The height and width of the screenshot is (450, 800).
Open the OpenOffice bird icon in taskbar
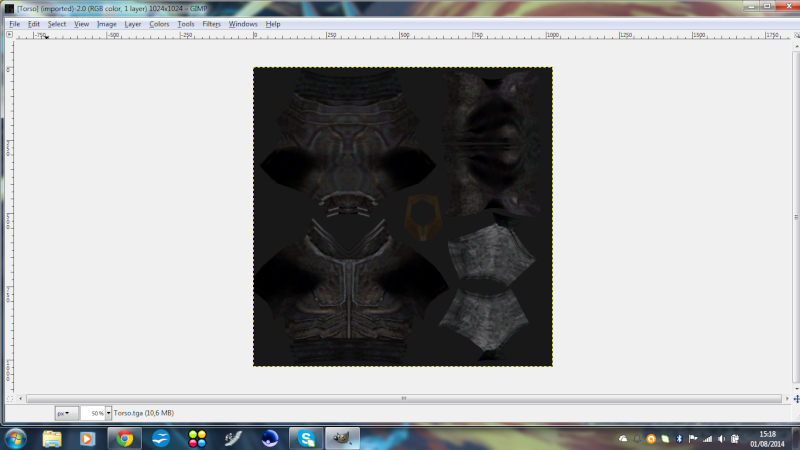click(x=161, y=438)
